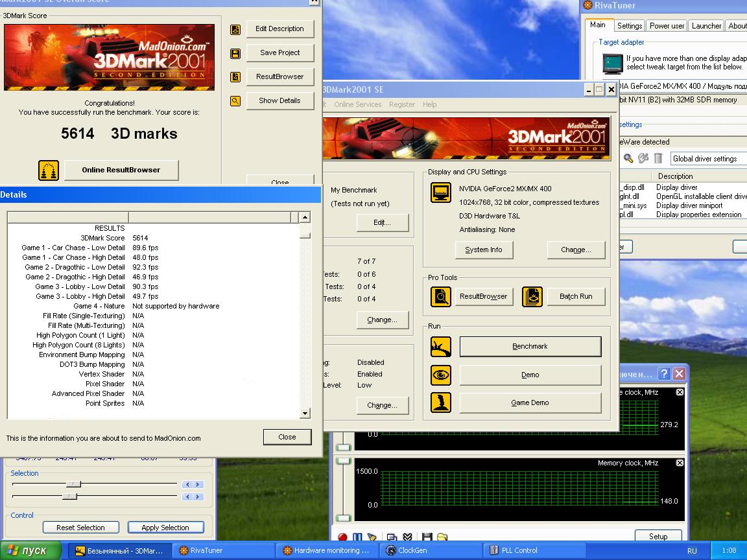
Task: Click the screen capture icon in monitoring toolbar
Action: pos(392,537)
